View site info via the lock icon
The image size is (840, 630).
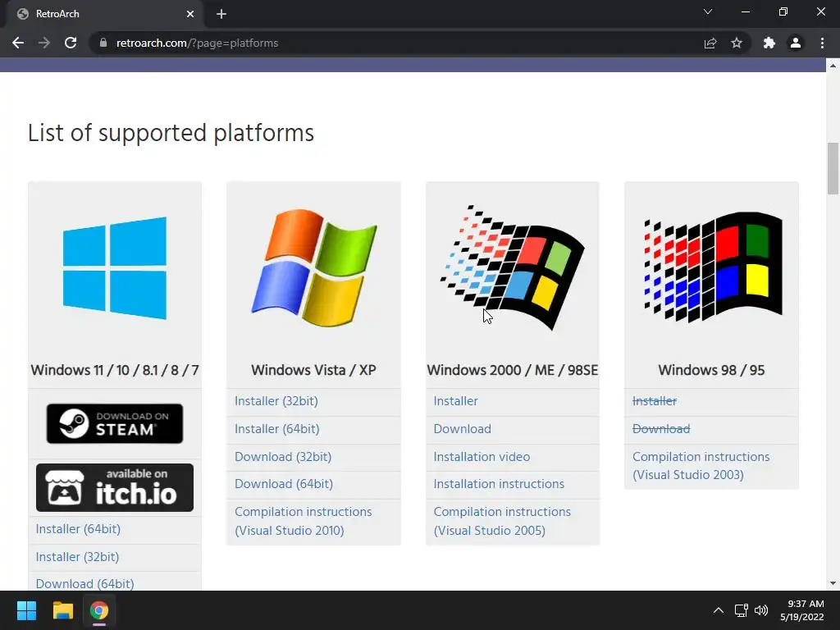pos(103,43)
